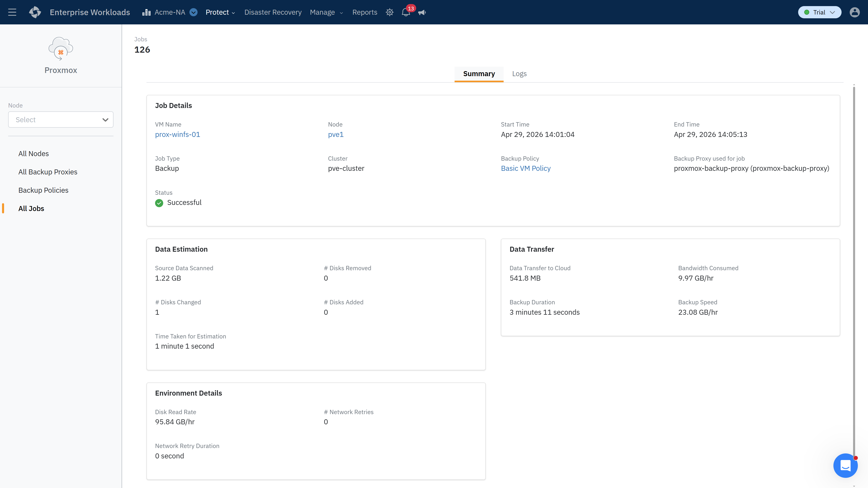Click the '0 second' network retry duration
Image resolution: width=868 pixels, height=488 pixels.
170,456
